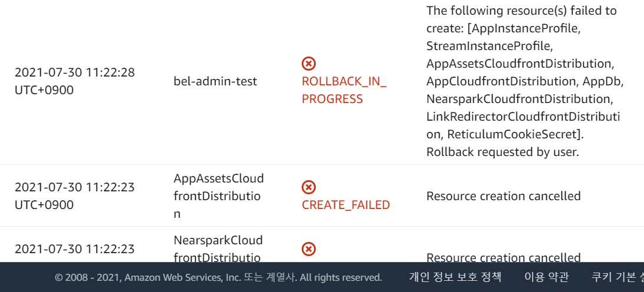Image resolution: width=644 pixels, height=292 pixels.
Task: Select the CREATE_FAILED status label
Action: click(x=346, y=205)
